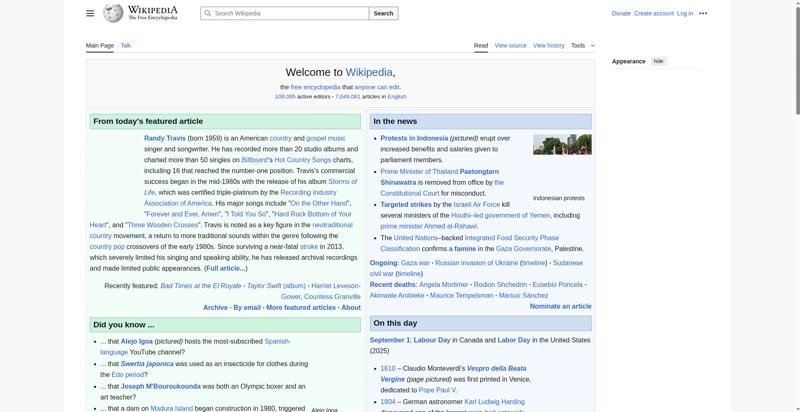Open the Constitutional Court link
Viewport: 800px width, 412px height.
(410, 193)
